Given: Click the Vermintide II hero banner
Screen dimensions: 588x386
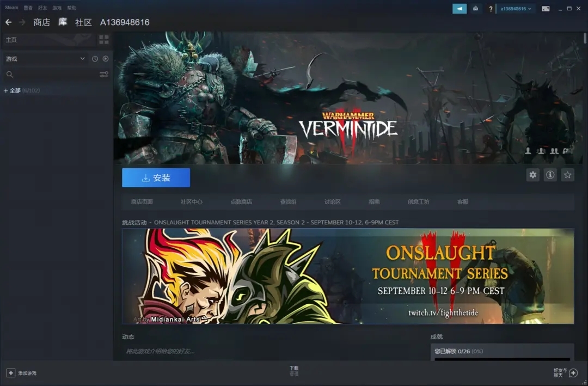Looking at the screenshot, I should click(x=348, y=97).
